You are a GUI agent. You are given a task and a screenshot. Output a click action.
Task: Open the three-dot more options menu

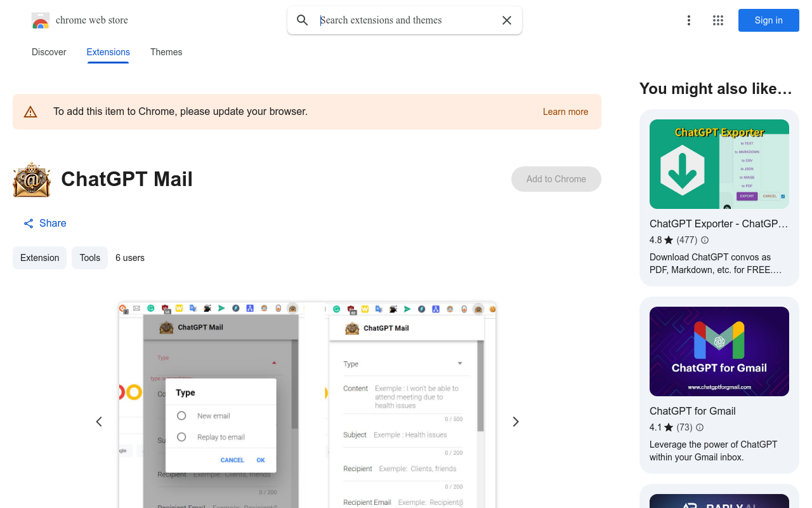(x=689, y=20)
